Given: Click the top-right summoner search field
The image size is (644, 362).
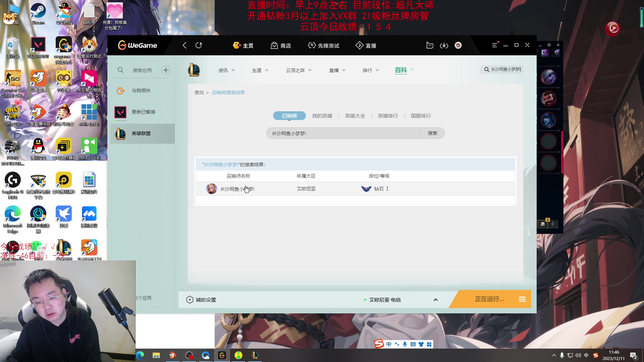Looking at the screenshot, I should coord(502,69).
